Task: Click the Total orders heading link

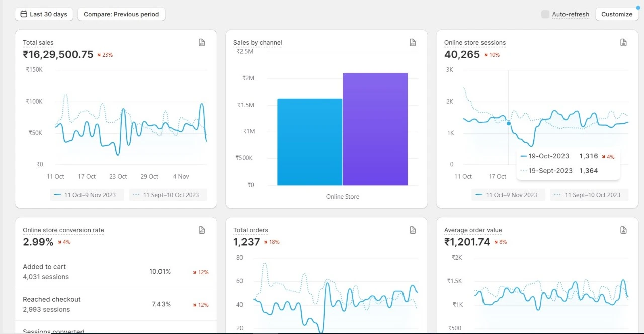Action: (x=251, y=230)
